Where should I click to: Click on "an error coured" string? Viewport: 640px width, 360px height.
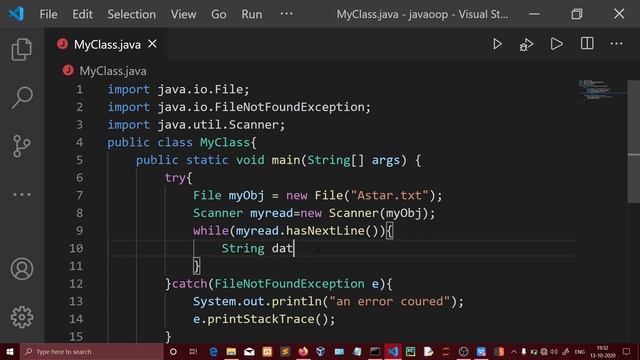[389, 301]
